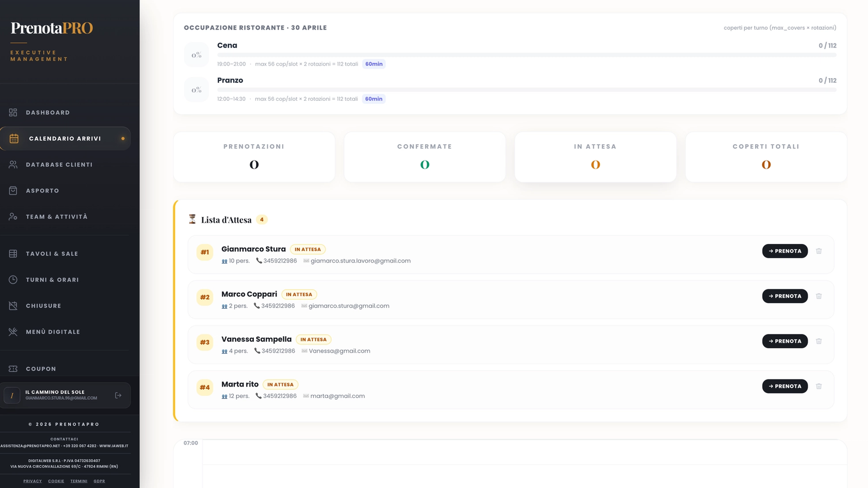The width and height of the screenshot is (868, 488).
Task: Trash the Marta rito waitlist entry
Action: [819, 386]
